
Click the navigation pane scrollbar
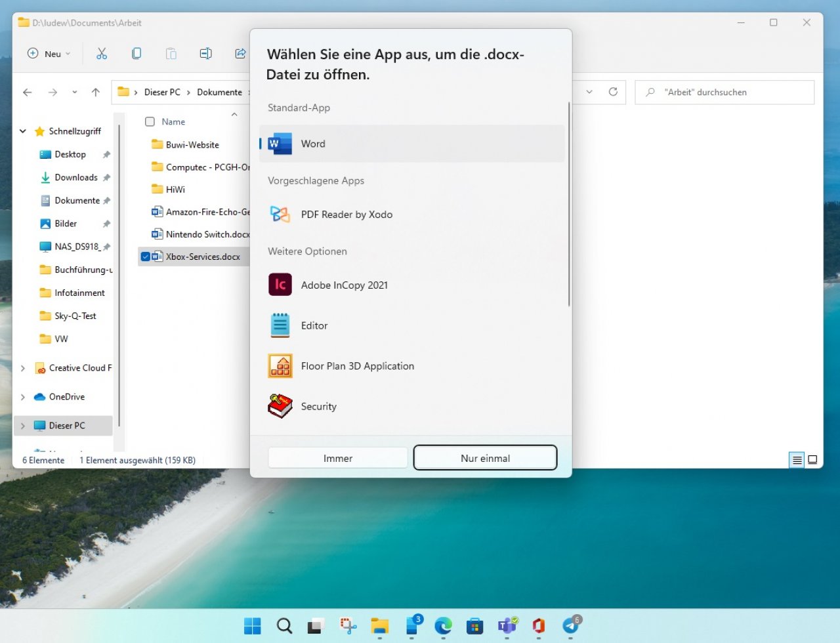(119, 276)
